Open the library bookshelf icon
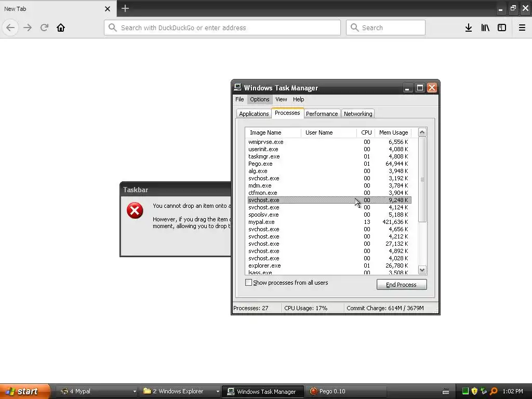Screen dimensions: 532x399 coord(485,28)
